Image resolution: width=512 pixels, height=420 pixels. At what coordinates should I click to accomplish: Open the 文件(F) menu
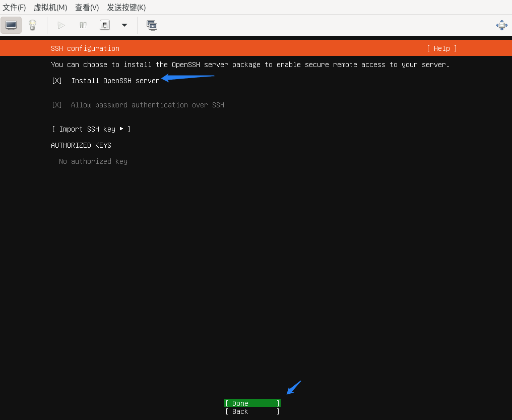coord(14,8)
